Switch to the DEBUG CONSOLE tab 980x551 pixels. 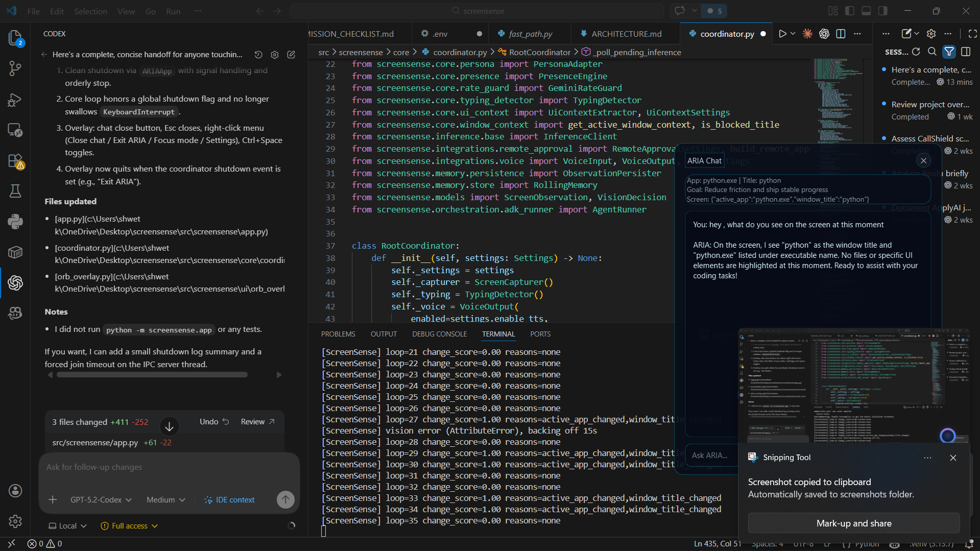coord(439,334)
